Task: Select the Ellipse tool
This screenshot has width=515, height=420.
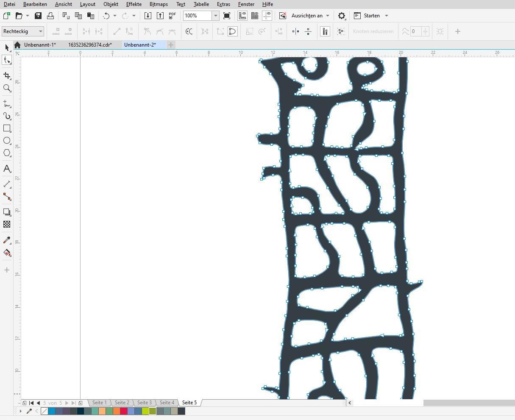Action: (x=7, y=141)
